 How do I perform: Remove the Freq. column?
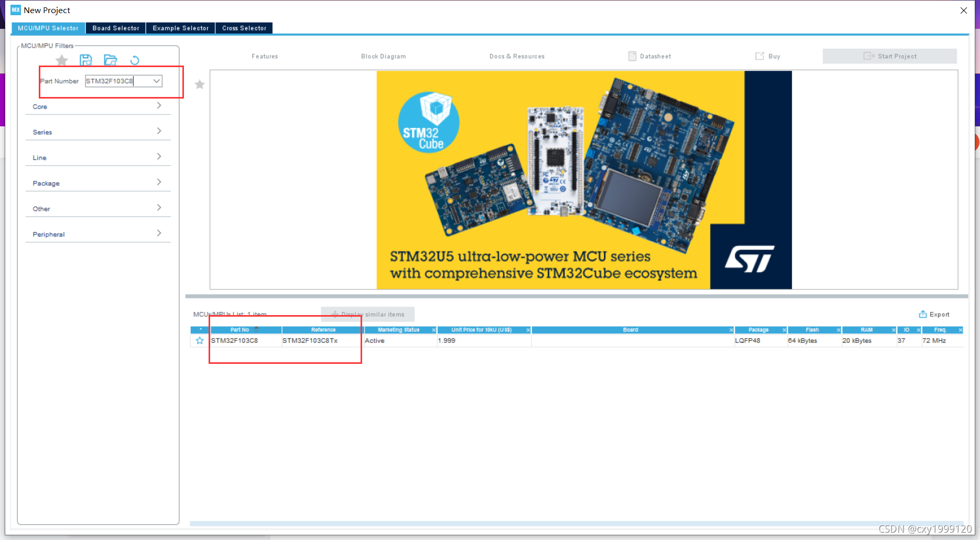[x=961, y=330]
